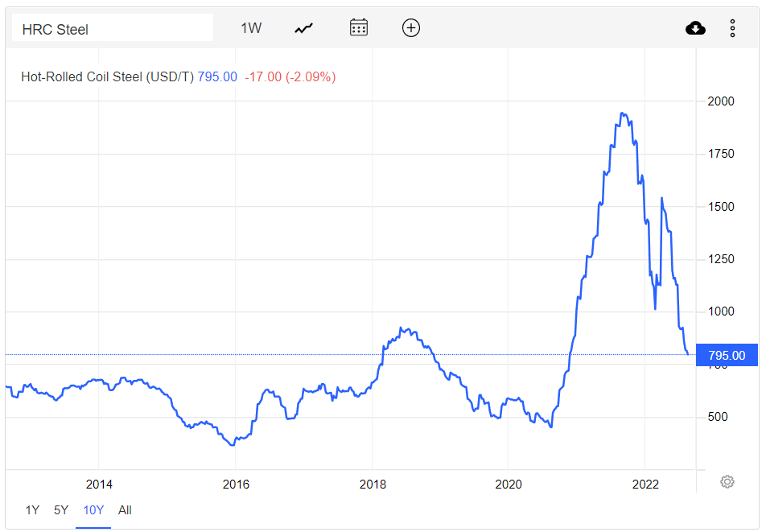Click the 2022 x-axis label
766x532 pixels.
point(646,485)
